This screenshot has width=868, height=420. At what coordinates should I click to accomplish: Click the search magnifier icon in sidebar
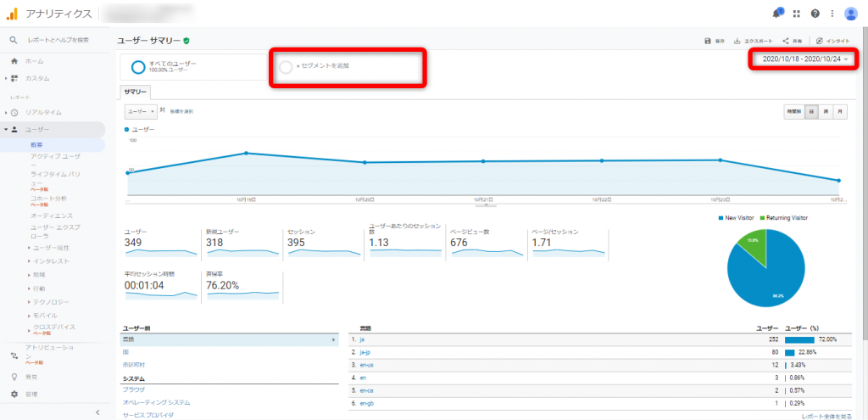tap(14, 40)
